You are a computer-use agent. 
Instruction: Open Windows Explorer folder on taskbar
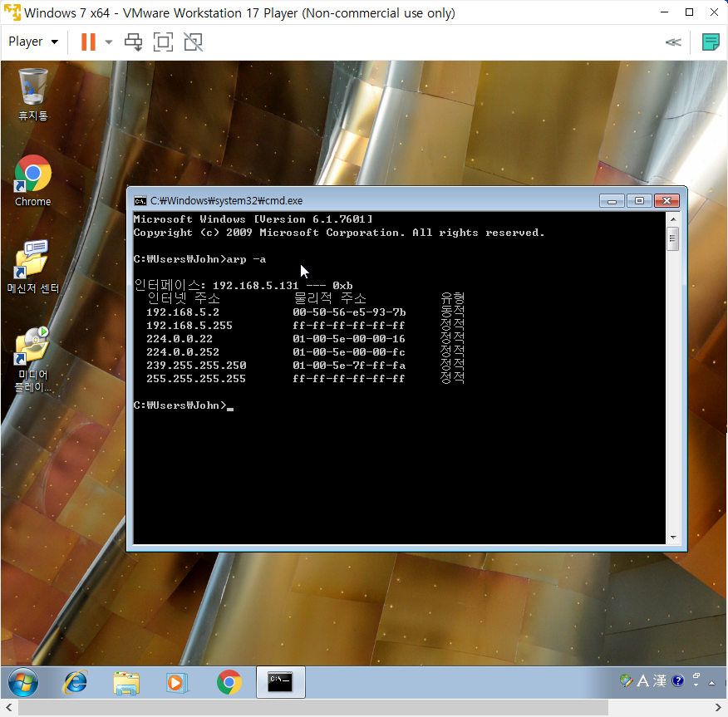(126, 683)
